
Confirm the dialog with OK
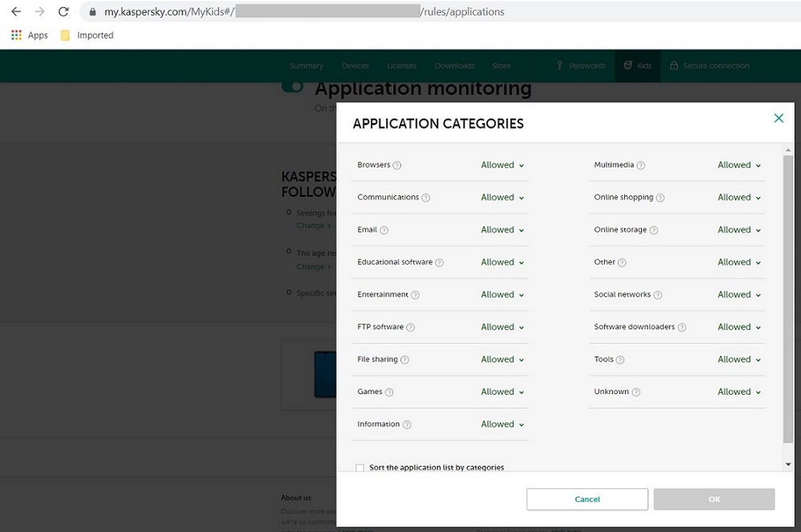(714, 500)
